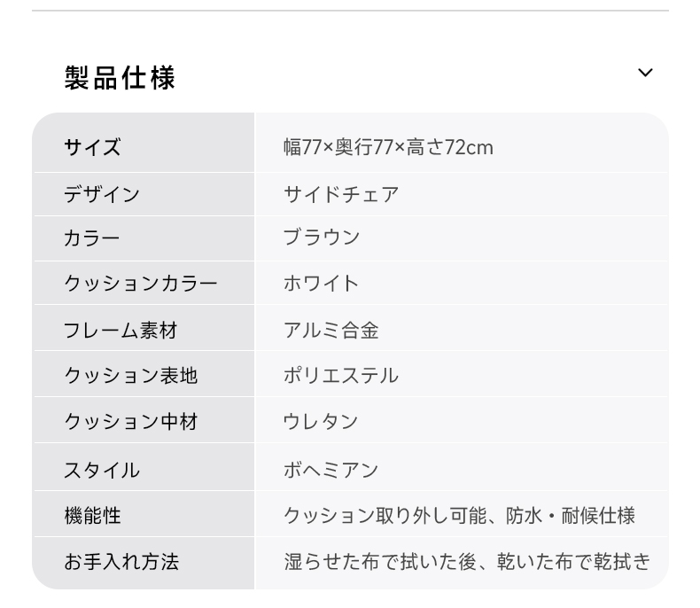
Task: Select the クッション表地 label
Action: pos(131,376)
